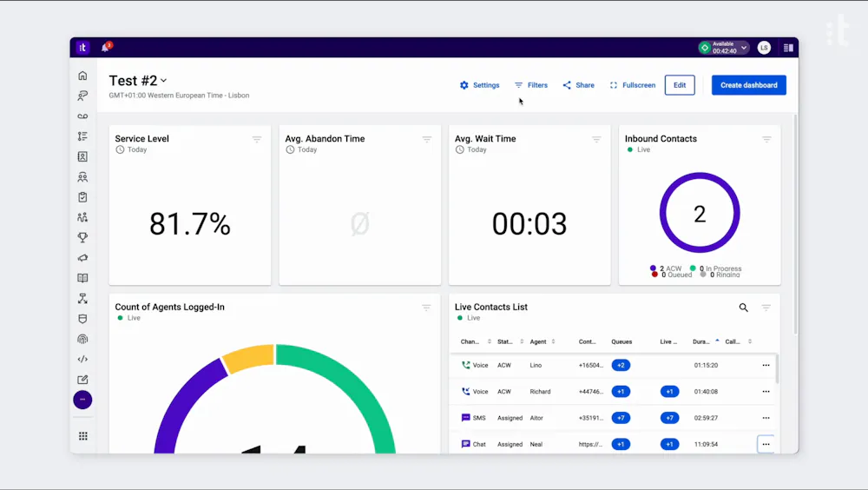The image size is (868, 490).
Task: Open the Available status dropdown
Action: coord(724,48)
